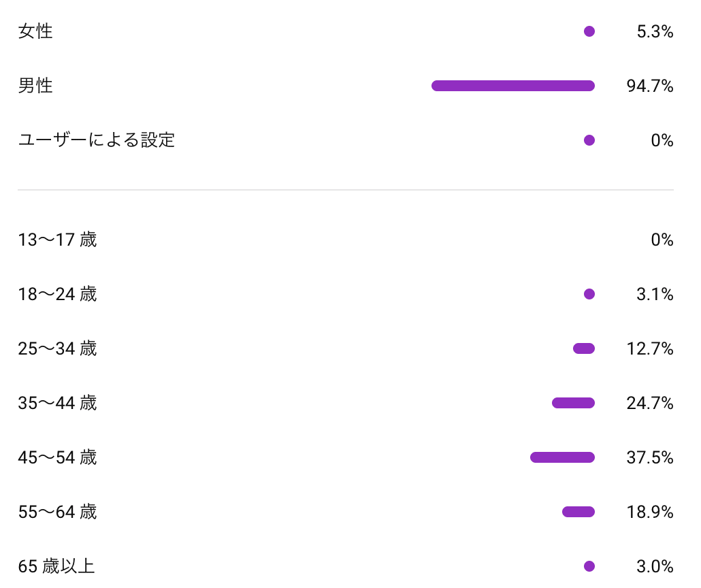Select the 3.1% value for 18〜24 歳
Screen dimensions: 701x588
tap(655, 295)
